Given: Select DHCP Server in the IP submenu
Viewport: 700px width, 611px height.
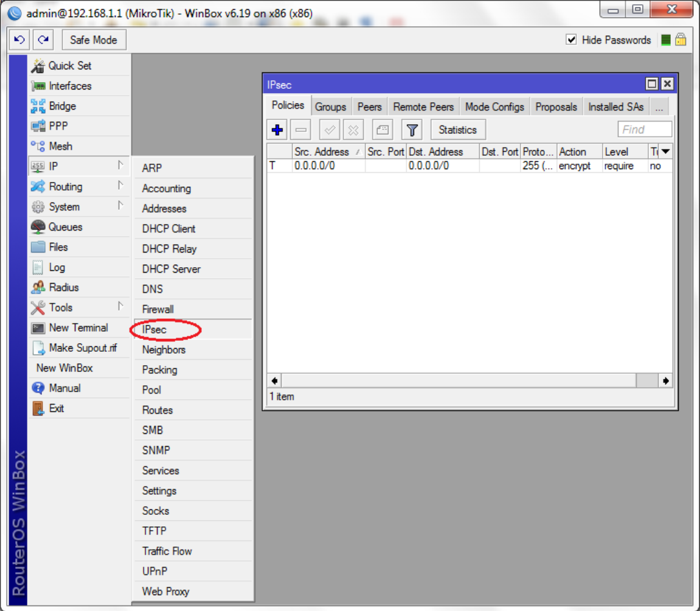Looking at the screenshot, I should pyautogui.click(x=193, y=269).
